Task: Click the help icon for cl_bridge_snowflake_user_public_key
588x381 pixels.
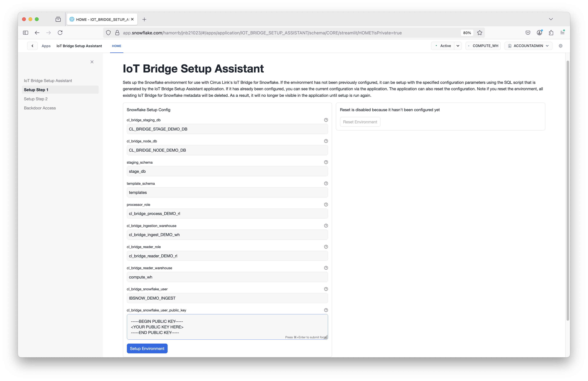Action: 326,310
